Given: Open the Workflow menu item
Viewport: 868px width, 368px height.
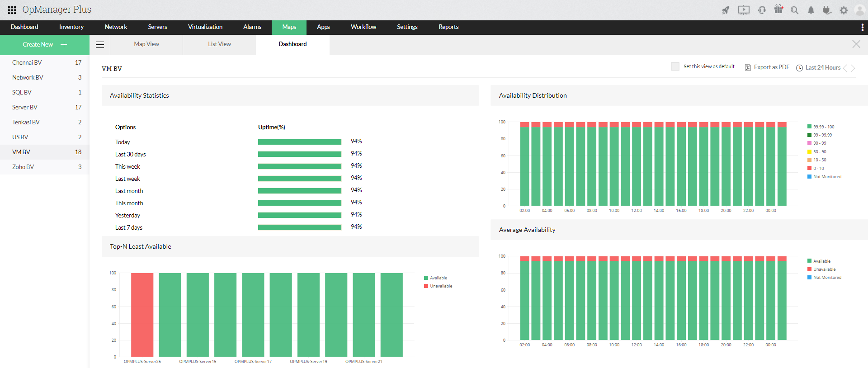Looking at the screenshot, I should coord(363,27).
